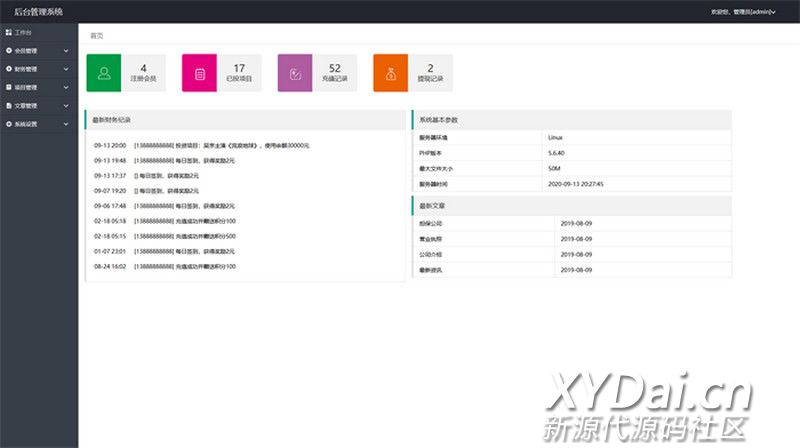Click the 文章管理 document icon in sidebar
This screenshot has height=448, width=800.
(x=9, y=106)
